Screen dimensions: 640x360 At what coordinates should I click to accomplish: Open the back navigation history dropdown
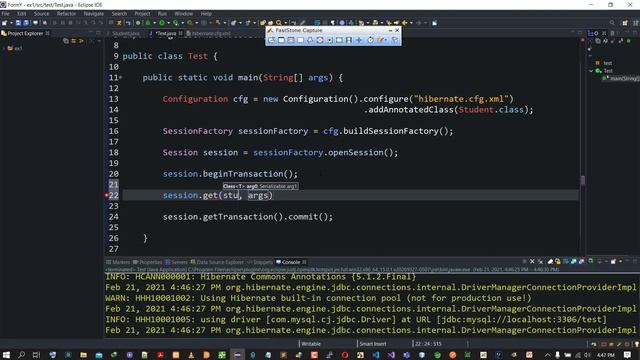[x=411, y=23]
